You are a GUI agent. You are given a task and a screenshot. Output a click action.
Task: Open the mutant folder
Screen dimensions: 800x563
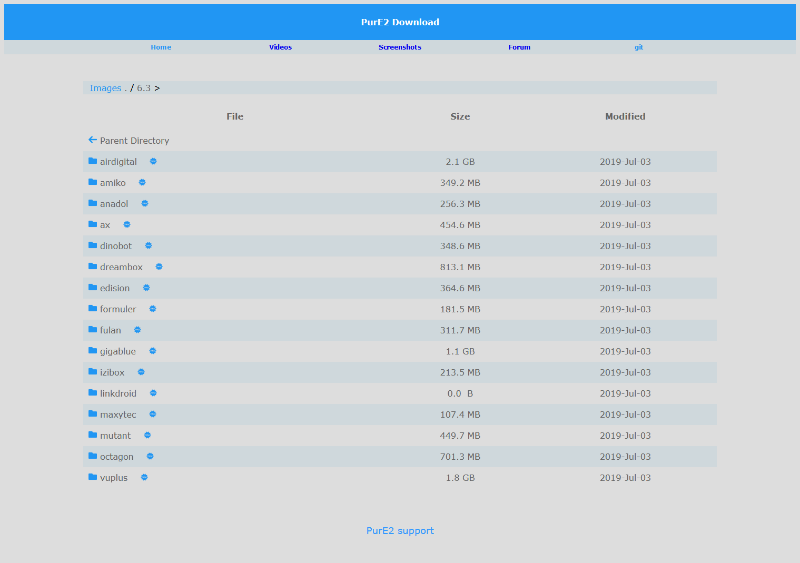pos(115,435)
